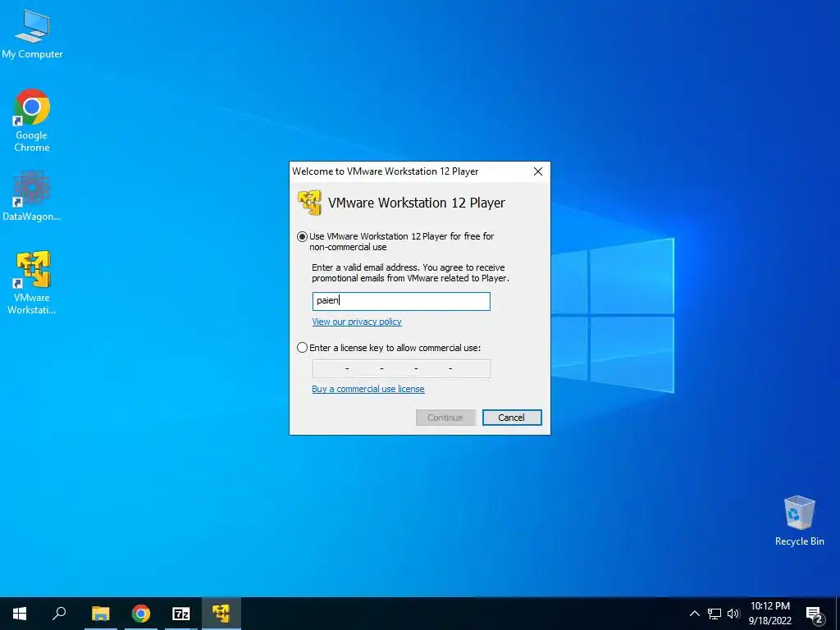Open taskbar search magnifier
The image size is (840, 630).
click(59, 614)
